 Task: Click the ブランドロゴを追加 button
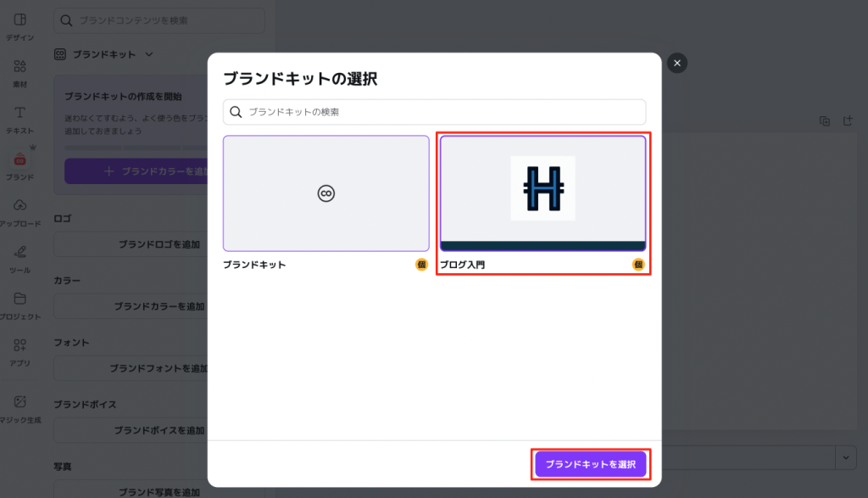(x=159, y=244)
